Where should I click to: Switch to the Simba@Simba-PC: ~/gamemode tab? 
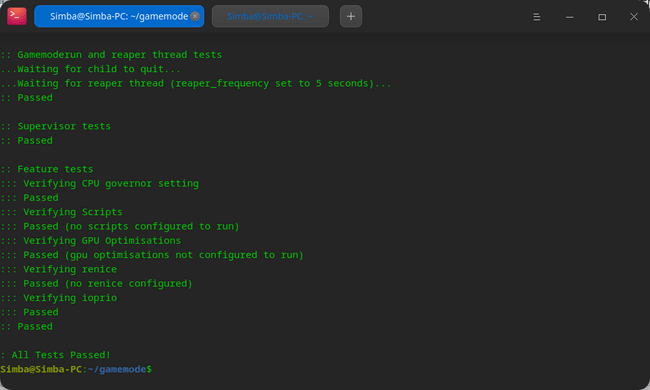point(119,16)
